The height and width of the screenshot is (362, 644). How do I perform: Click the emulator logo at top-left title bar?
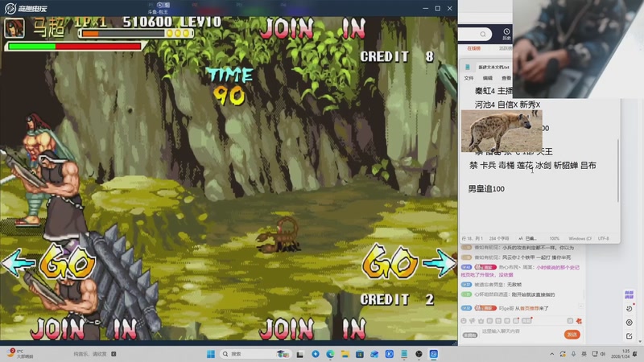click(x=27, y=8)
